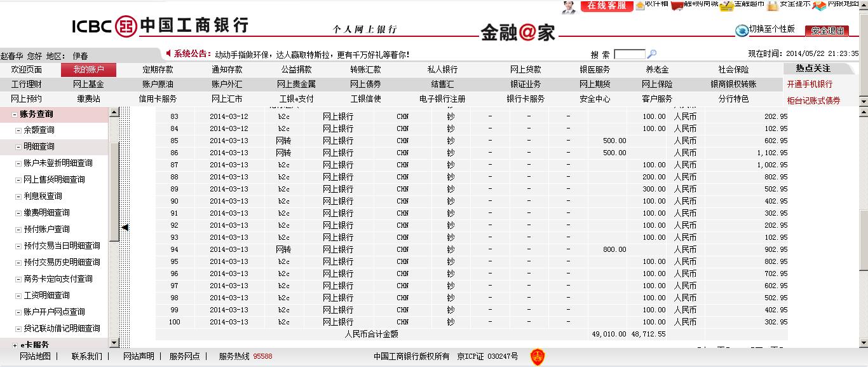Select 预付交易历史明细查询 in the sidebar

tap(62, 262)
